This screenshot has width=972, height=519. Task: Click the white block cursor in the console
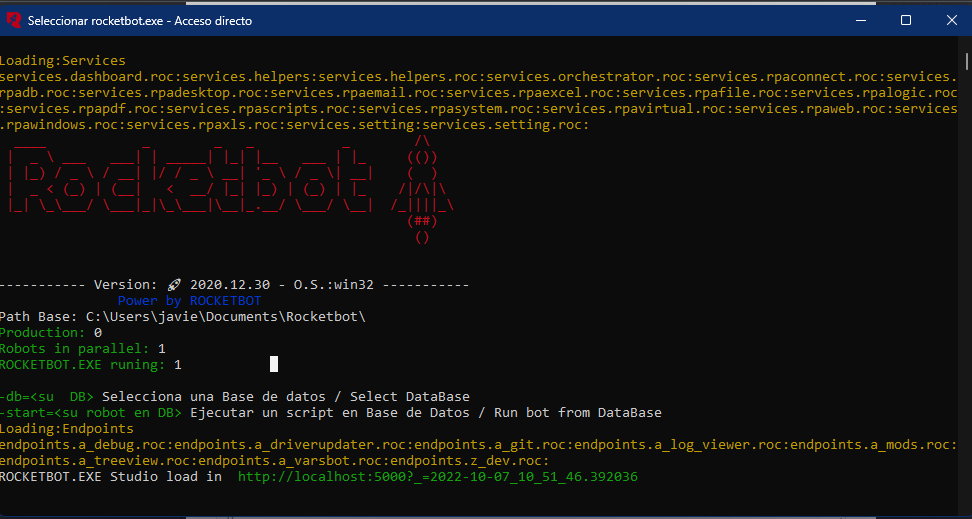pos(274,364)
